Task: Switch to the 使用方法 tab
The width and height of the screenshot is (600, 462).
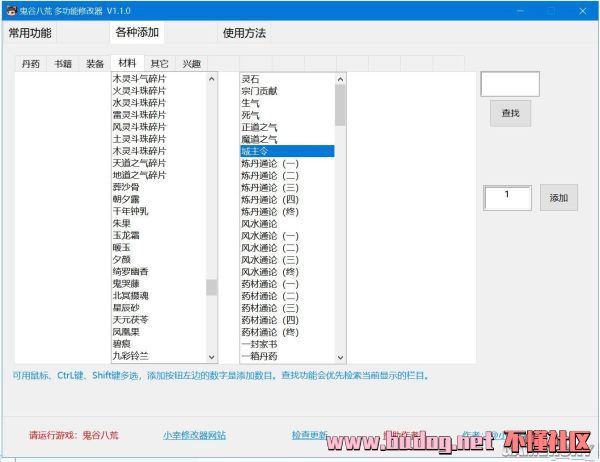Action: pyautogui.click(x=244, y=33)
